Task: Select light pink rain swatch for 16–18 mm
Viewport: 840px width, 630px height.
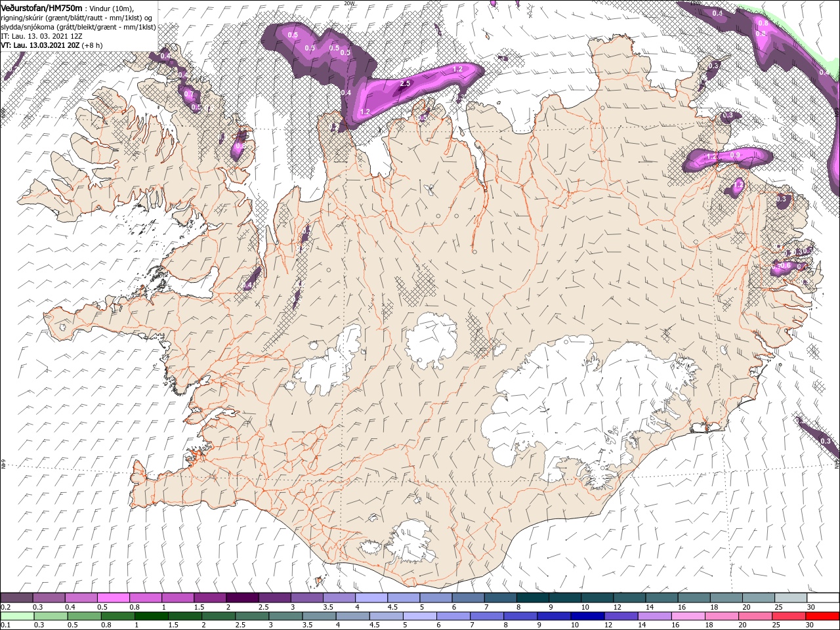Action: 689,617
